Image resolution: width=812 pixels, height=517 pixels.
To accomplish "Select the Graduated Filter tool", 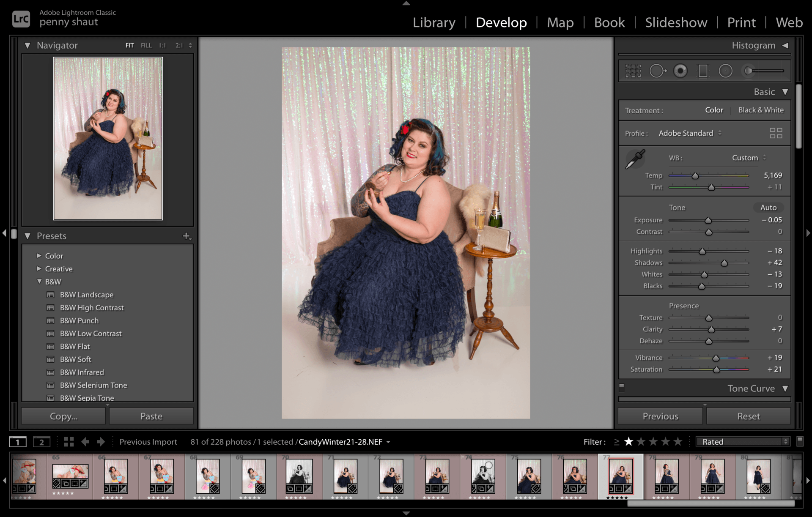I will tap(703, 71).
